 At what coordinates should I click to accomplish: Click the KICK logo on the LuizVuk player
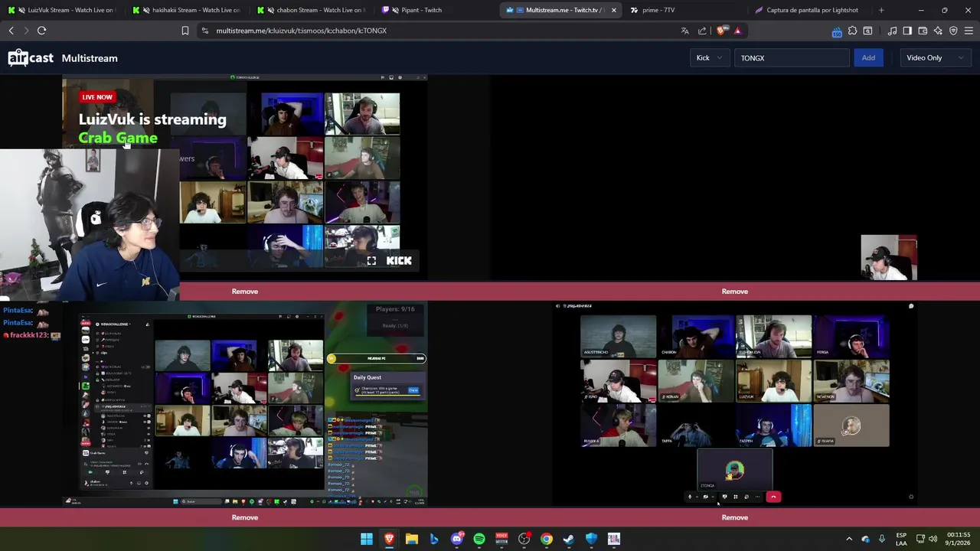(399, 261)
